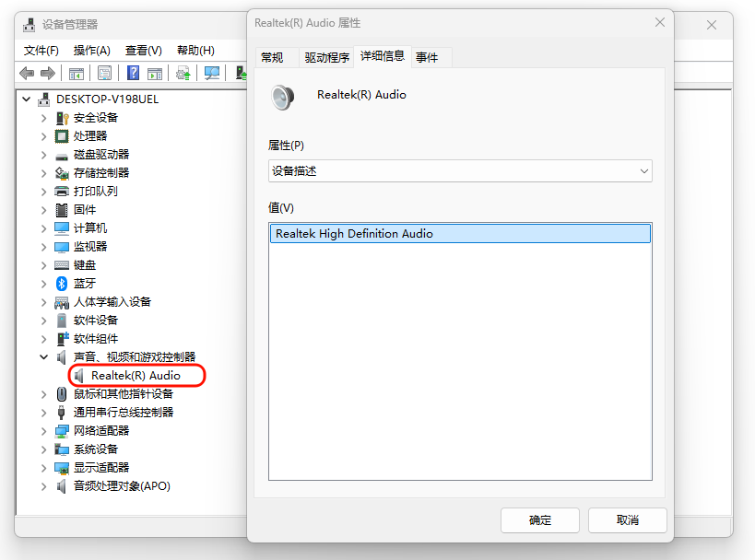Switch to the 驱动程序 tab

click(x=326, y=58)
